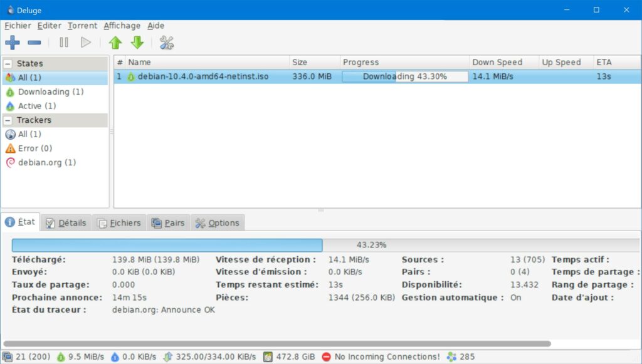Click the 14.1 MiB/s down speed cell

pyautogui.click(x=493, y=76)
